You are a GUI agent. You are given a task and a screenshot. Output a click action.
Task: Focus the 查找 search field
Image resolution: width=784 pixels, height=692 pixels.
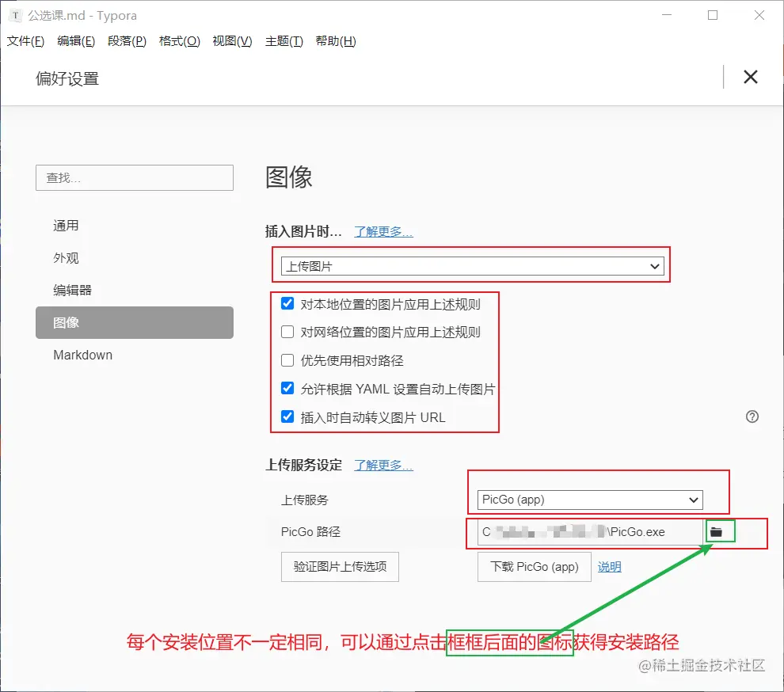click(x=135, y=178)
